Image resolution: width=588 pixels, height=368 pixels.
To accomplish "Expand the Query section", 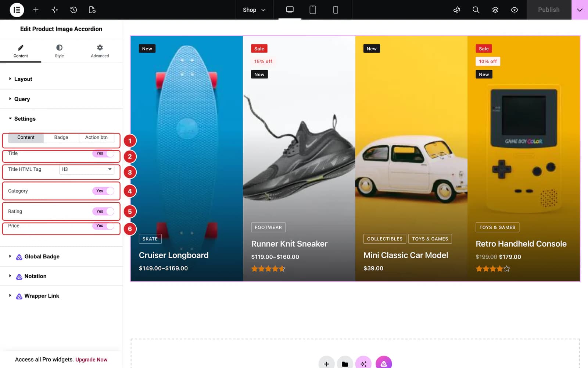I will click(61, 99).
